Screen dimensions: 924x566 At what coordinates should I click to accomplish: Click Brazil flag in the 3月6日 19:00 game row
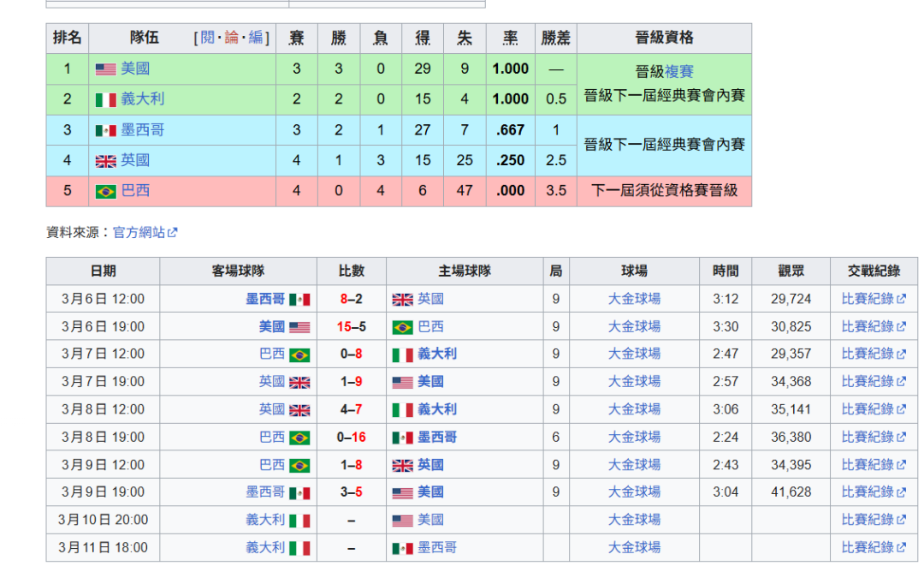[402, 327]
